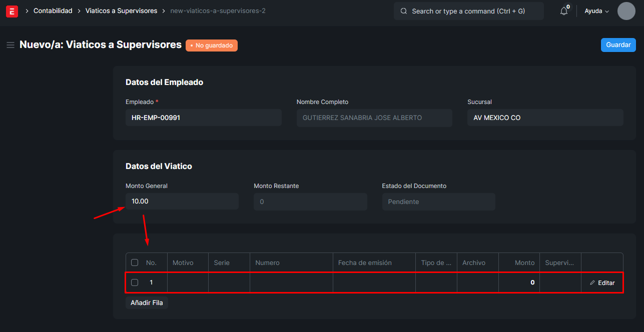Select all rows with header checkbox

click(x=135, y=262)
